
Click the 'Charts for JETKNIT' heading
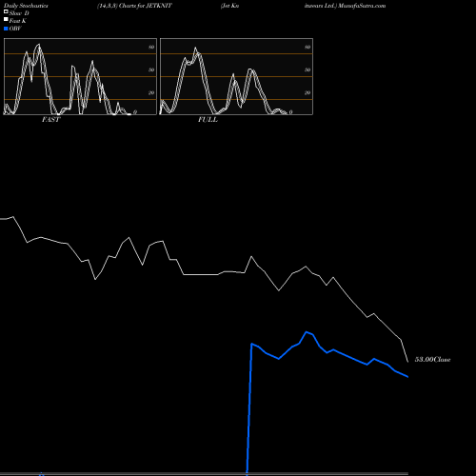(x=146, y=6)
